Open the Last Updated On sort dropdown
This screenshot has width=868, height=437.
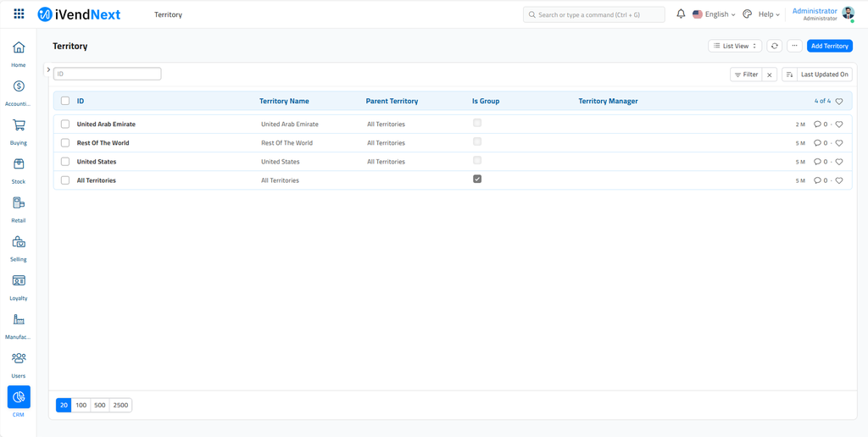pos(824,75)
